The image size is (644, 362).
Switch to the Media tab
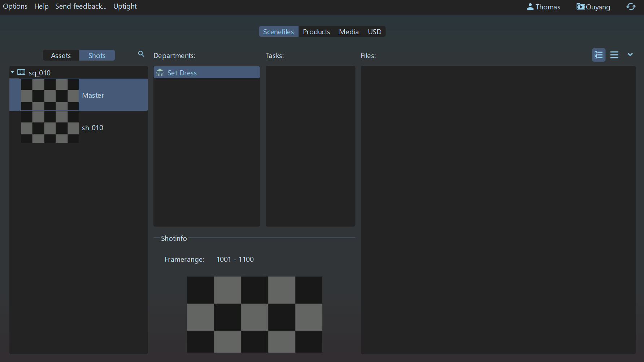349,32
